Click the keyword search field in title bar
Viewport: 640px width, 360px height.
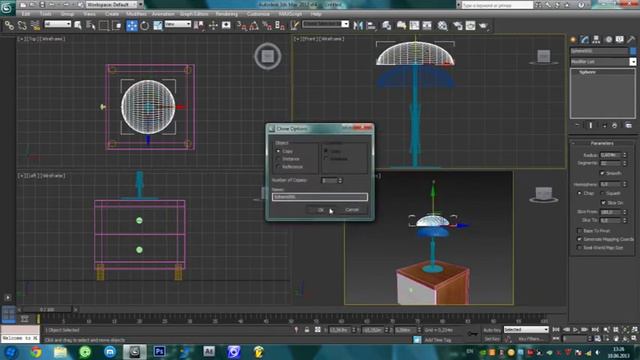coord(497,5)
